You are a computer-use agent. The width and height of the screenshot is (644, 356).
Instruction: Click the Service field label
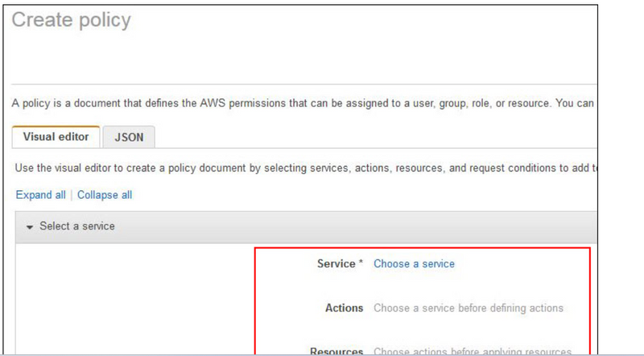pos(336,263)
